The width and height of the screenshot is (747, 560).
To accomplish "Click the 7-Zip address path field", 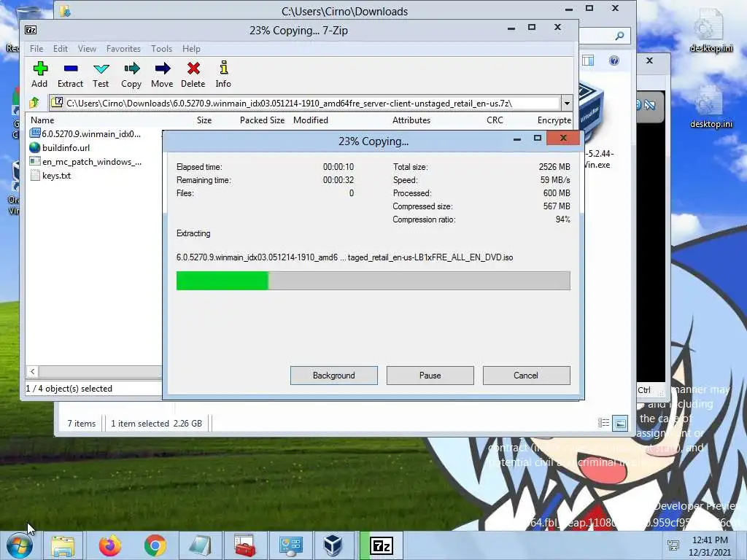I will (x=305, y=103).
